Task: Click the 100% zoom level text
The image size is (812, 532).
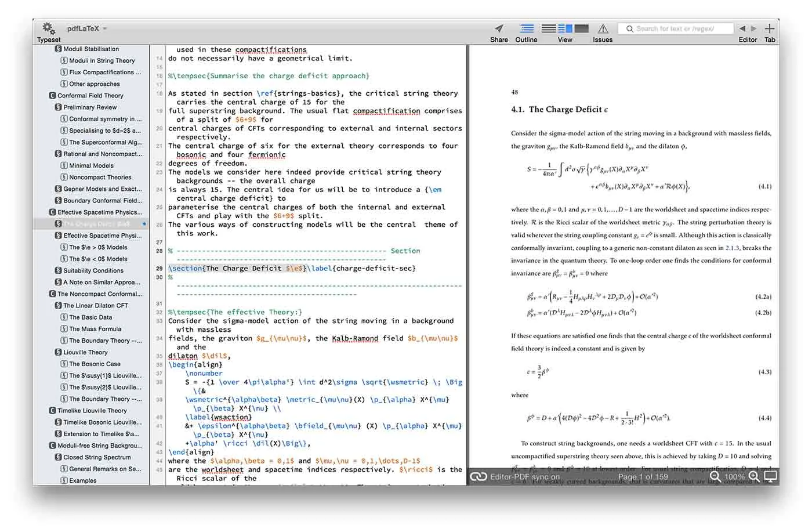Action: (x=734, y=477)
